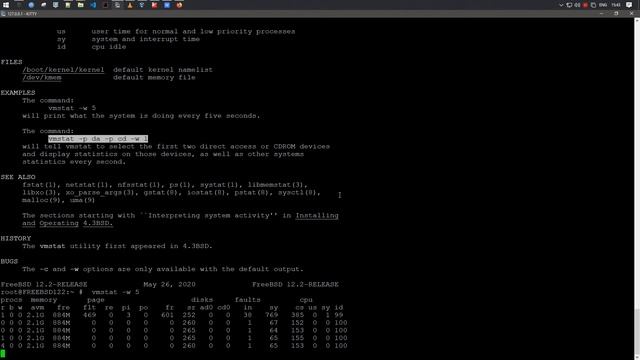This screenshot has height=360, width=640.
Task: Click the root@FREEBSD122 prompt line
Action: click(x=70, y=292)
